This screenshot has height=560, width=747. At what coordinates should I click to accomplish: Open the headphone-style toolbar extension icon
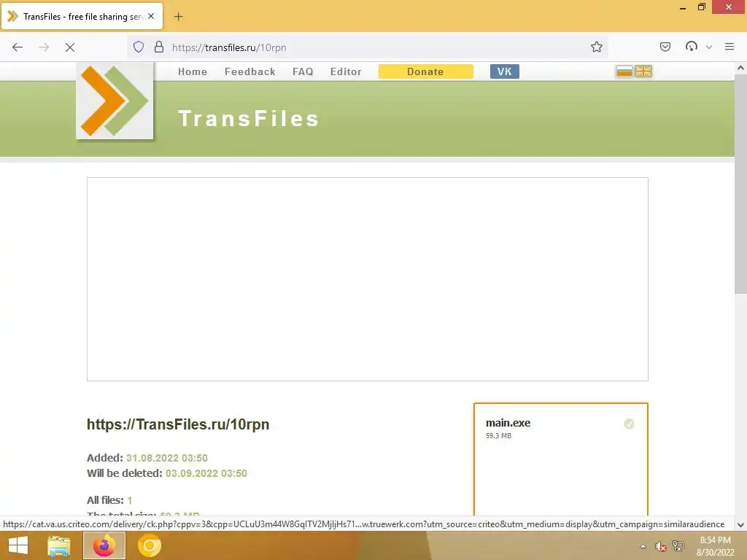(x=692, y=47)
